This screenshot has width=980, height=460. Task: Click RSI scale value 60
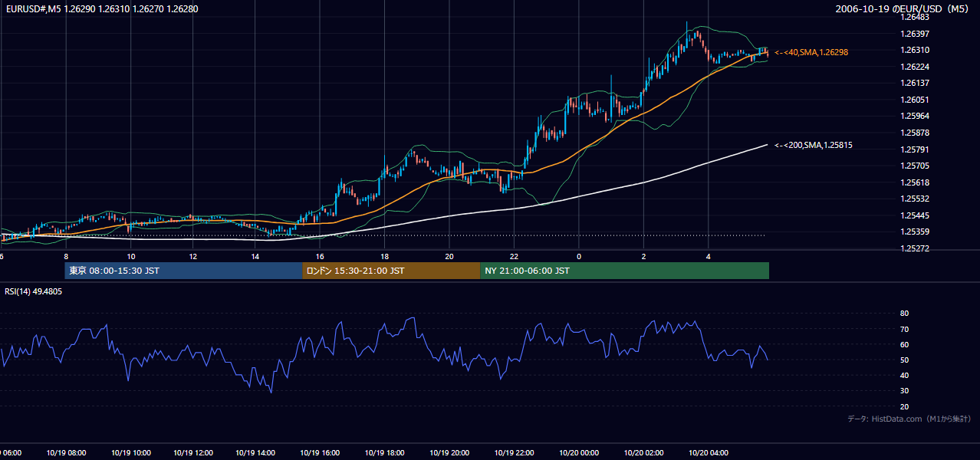point(905,345)
